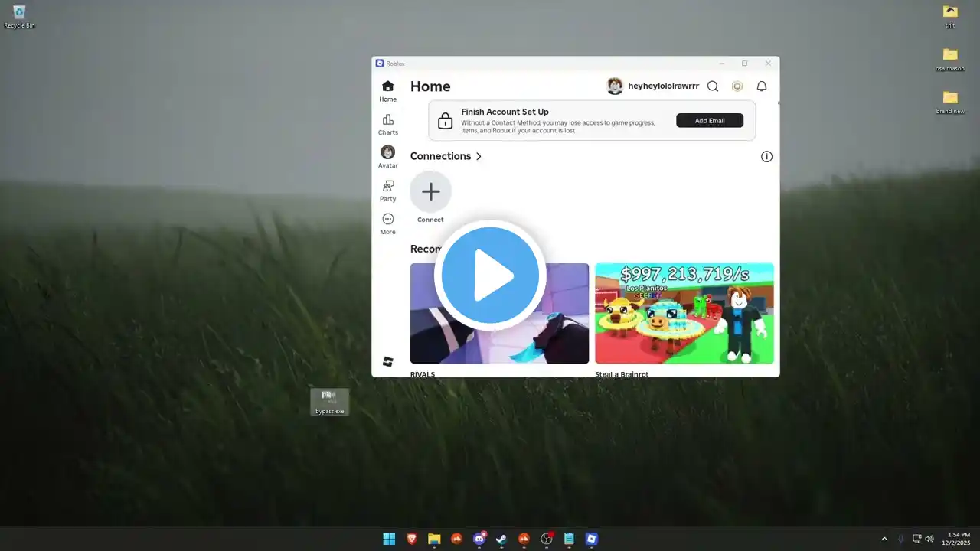This screenshot has height=551, width=980.
Task: Click the Add Email button
Action: coord(710,120)
